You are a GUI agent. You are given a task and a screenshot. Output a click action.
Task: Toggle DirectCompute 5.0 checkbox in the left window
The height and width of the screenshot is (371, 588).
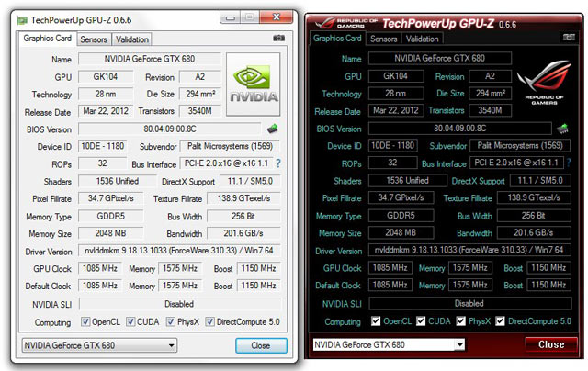click(x=210, y=321)
